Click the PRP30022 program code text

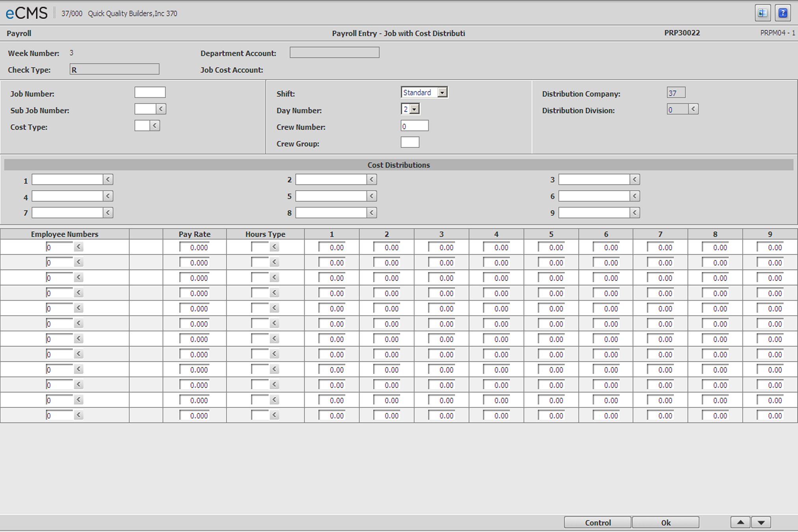682,33
